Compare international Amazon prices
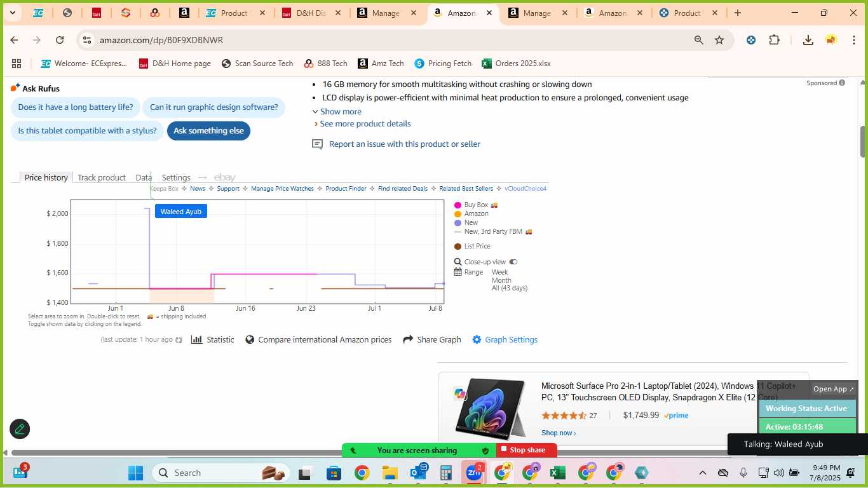The width and height of the screenshot is (868, 488). (x=318, y=340)
